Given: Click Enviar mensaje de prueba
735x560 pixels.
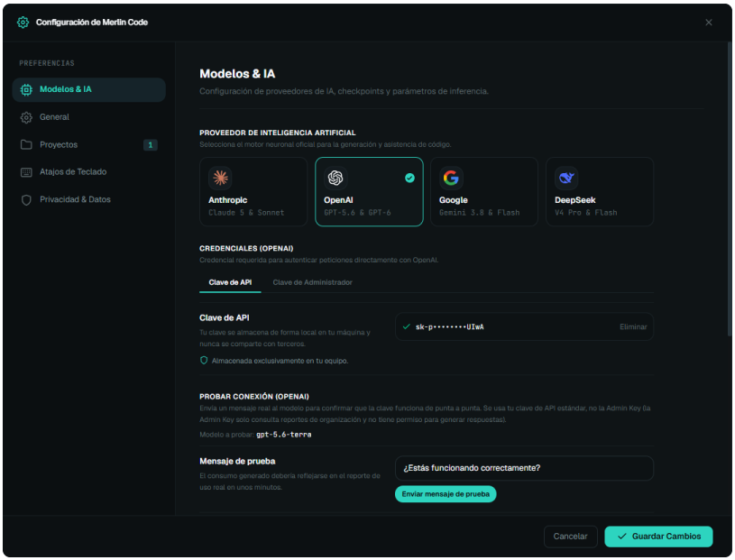Looking at the screenshot, I should coord(446,494).
